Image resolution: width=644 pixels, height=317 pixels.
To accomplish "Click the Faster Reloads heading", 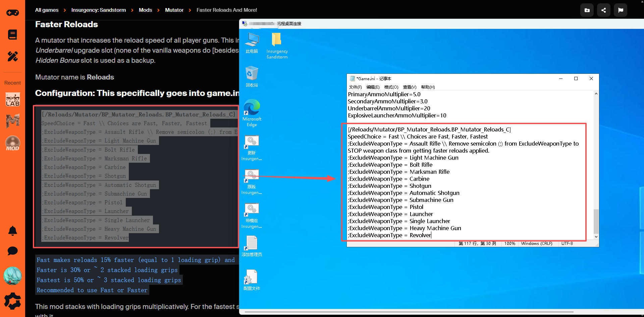I will click(x=66, y=24).
